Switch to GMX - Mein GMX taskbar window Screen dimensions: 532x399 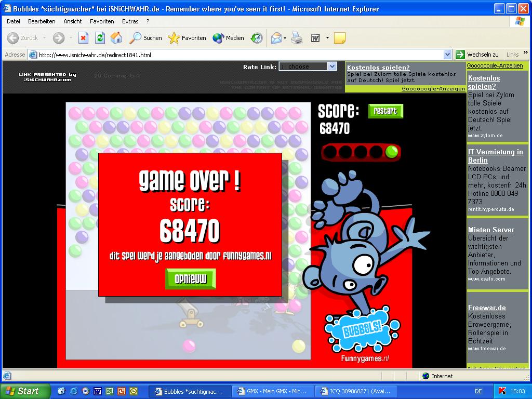273,391
